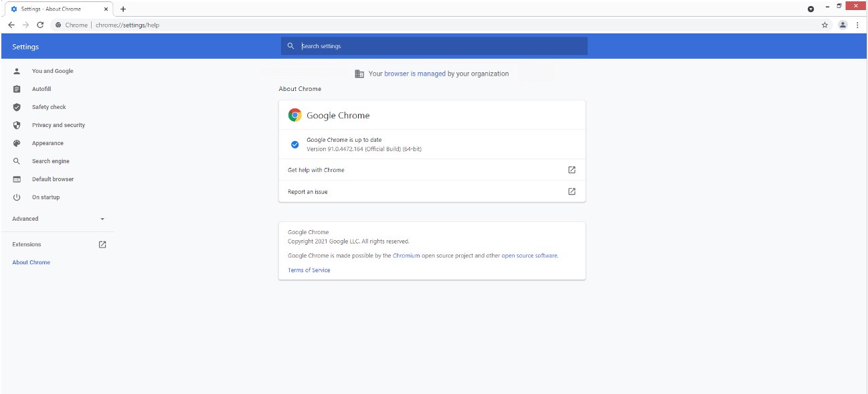
Task: Click the down-arrow circle icon beside the window controls
Action: (x=810, y=9)
